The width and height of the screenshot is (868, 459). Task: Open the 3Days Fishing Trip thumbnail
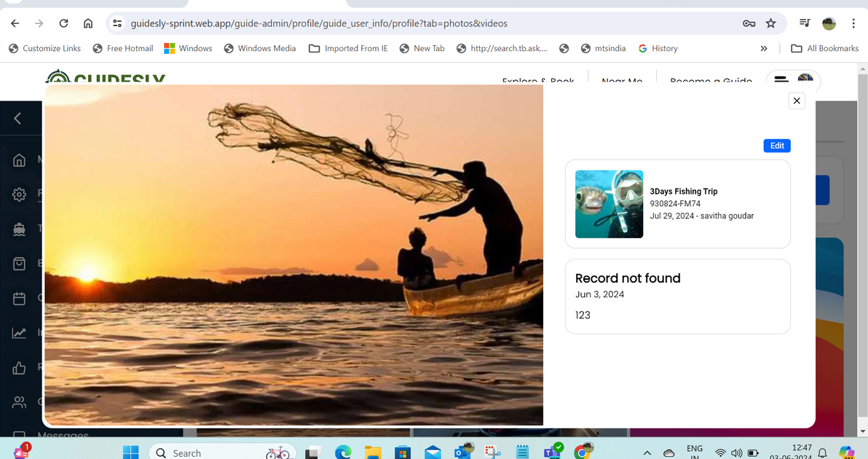609,204
